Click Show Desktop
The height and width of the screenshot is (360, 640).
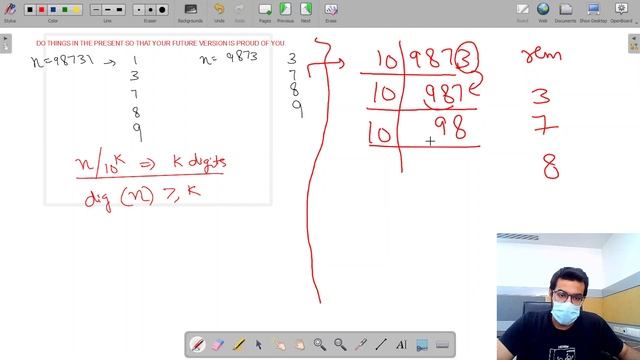point(593,12)
